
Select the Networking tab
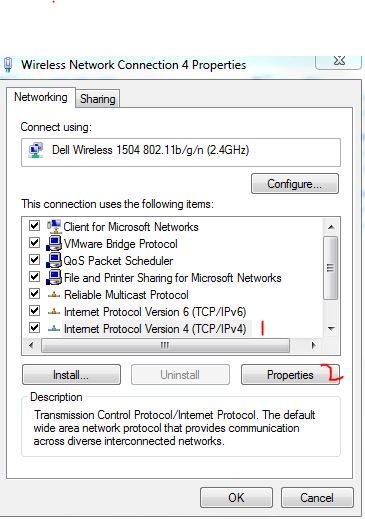point(41,97)
